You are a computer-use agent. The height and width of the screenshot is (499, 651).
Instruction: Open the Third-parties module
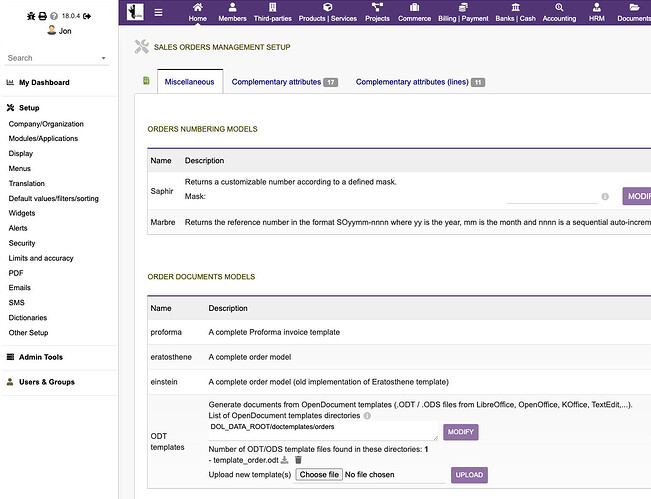273,12
